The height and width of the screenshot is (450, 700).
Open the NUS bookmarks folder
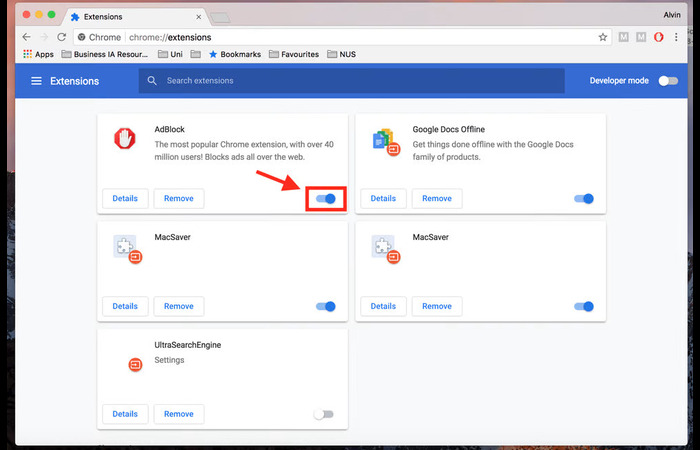[342, 54]
